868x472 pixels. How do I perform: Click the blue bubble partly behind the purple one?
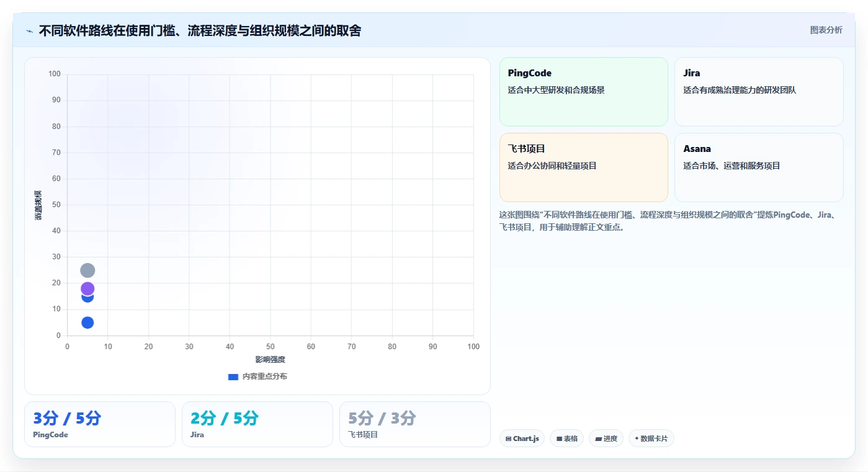click(x=87, y=298)
